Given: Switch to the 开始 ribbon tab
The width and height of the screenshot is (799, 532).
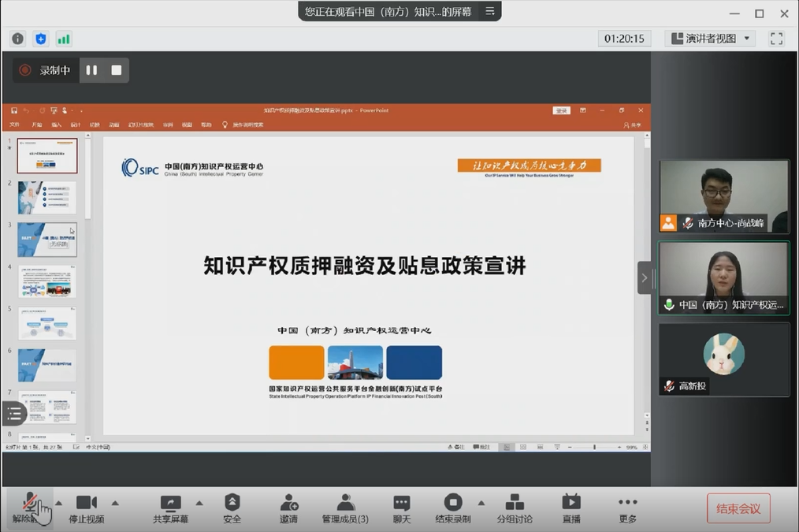Looking at the screenshot, I should (x=37, y=125).
